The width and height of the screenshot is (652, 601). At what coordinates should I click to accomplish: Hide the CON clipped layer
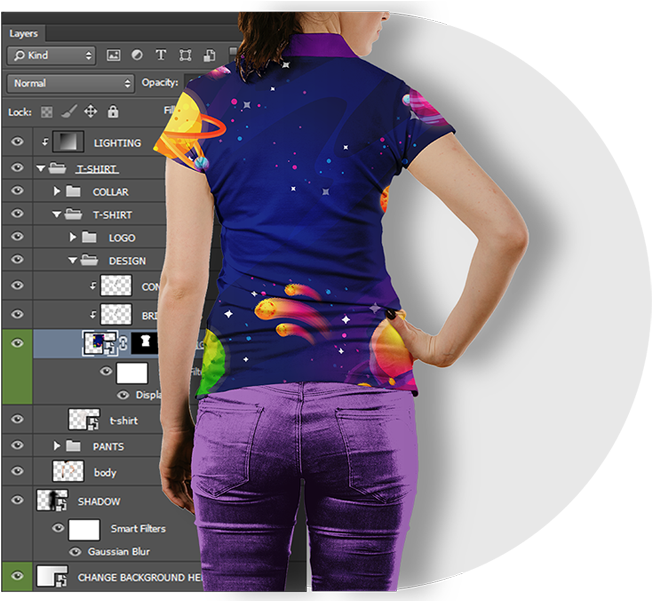point(17,286)
